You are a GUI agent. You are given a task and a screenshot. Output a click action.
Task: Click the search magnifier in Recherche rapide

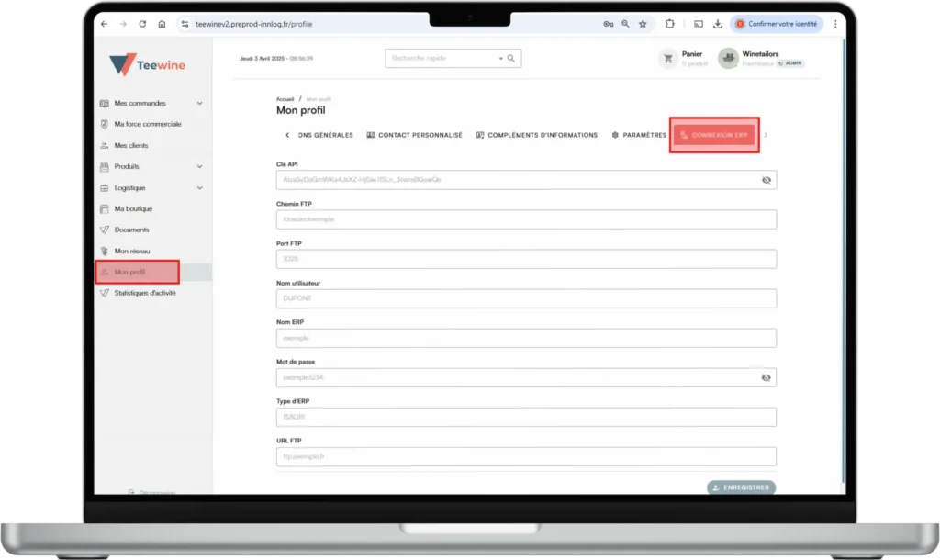point(511,59)
